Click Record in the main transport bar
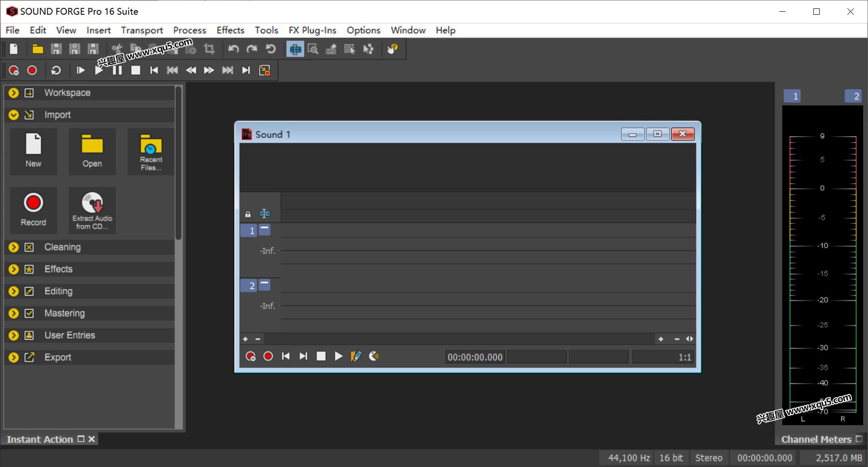The height and width of the screenshot is (467, 868). click(x=32, y=70)
